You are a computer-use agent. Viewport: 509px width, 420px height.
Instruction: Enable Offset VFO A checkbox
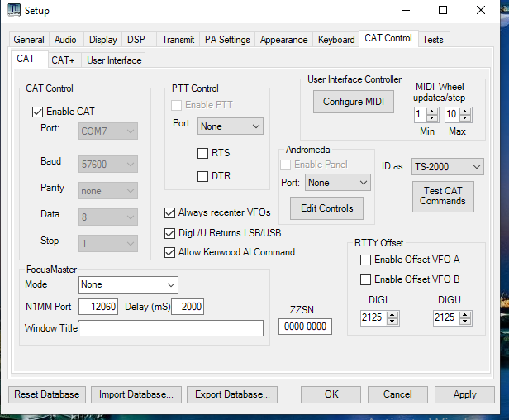coord(365,260)
